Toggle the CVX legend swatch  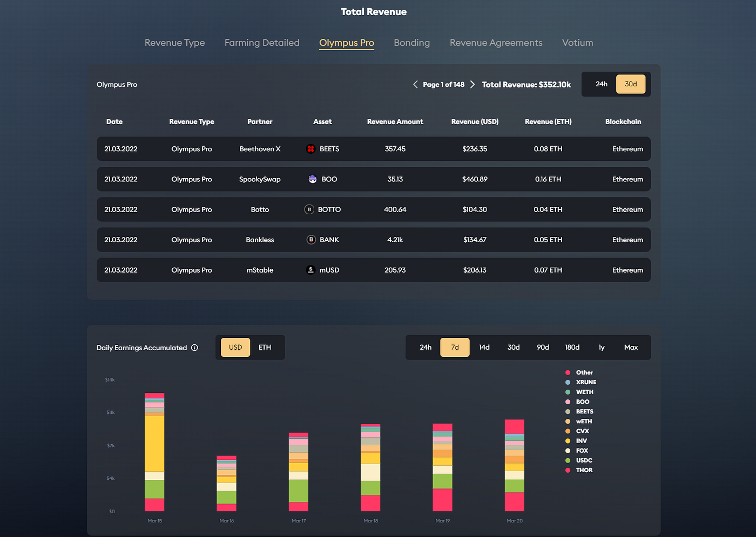pyautogui.click(x=568, y=431)
